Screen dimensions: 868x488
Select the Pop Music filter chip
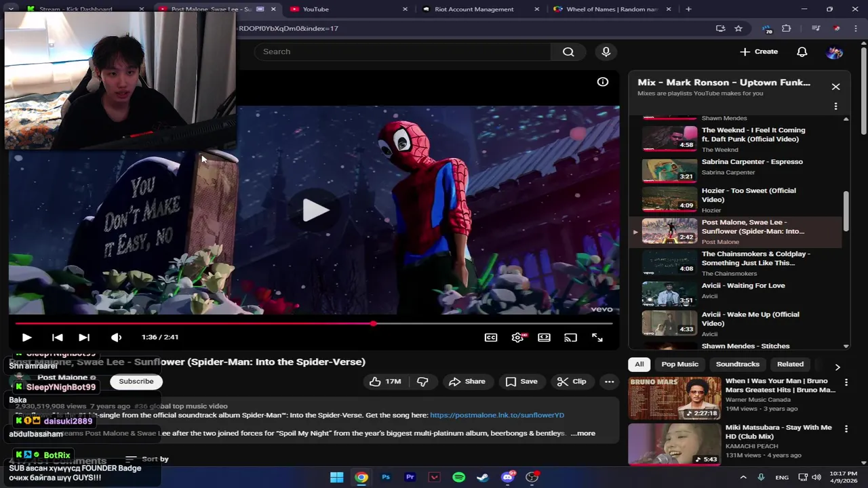[x=679, y=364]
